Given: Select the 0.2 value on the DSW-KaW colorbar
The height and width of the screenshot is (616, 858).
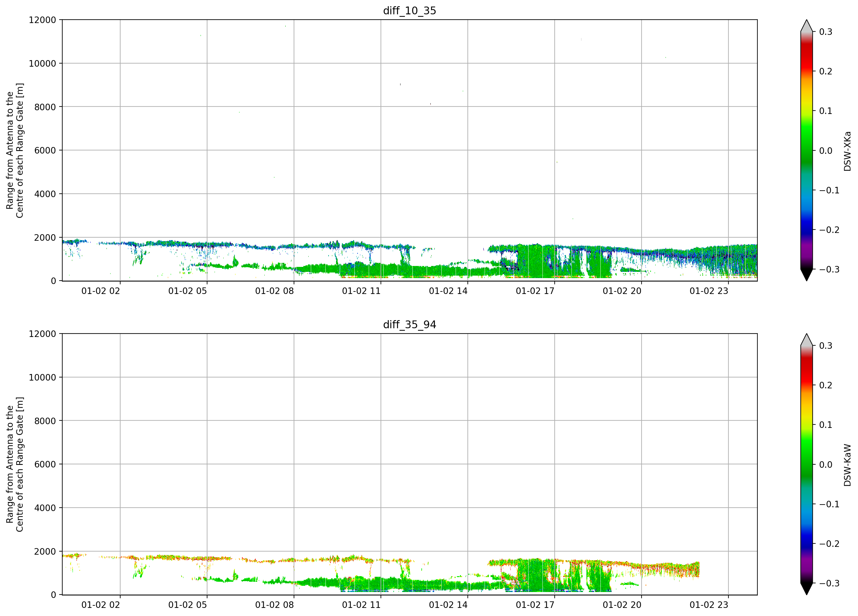Looking at the screenshot, I should (x=826, y=385).
